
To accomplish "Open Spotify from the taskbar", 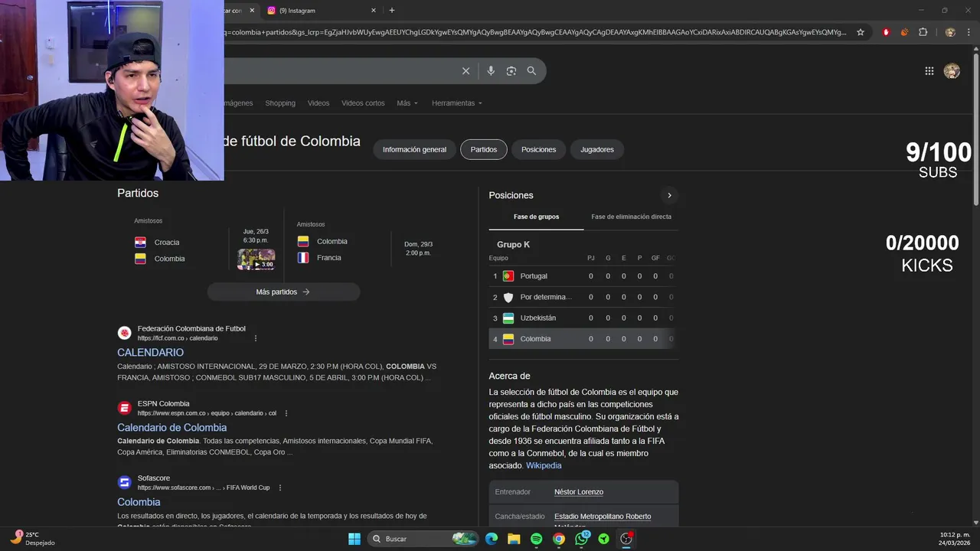I will (537, 539).
